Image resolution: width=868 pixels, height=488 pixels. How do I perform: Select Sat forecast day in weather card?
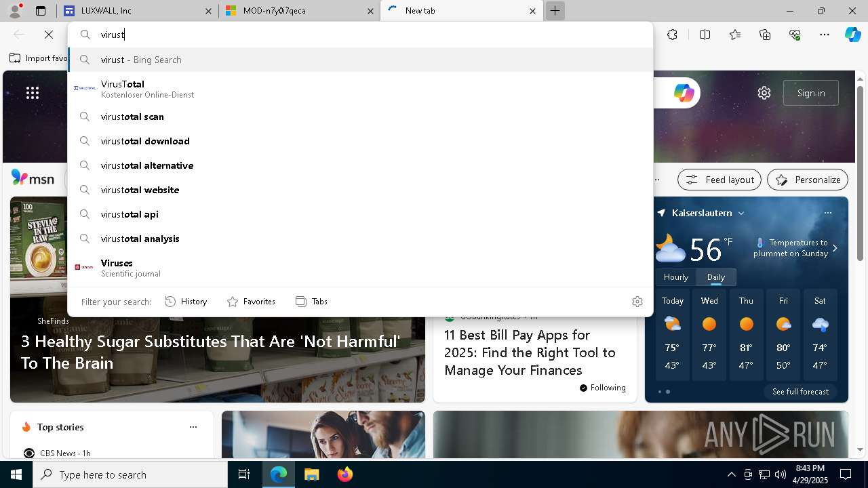(820, 335)
